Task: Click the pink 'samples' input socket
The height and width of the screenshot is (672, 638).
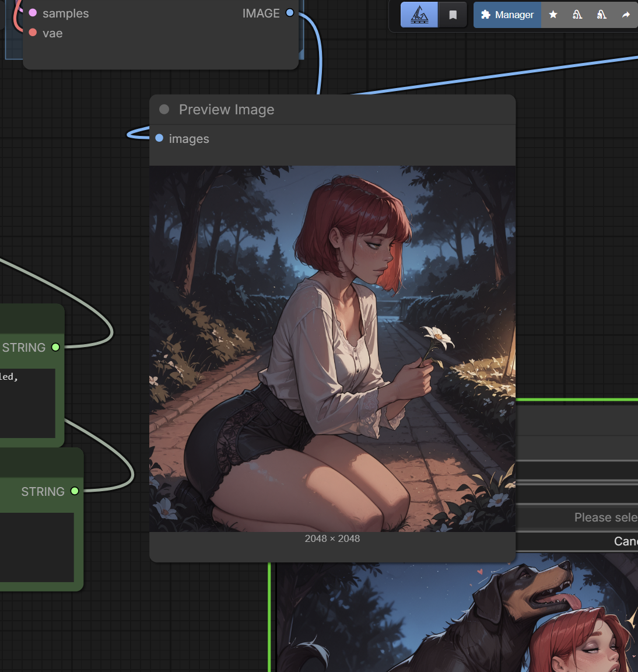Action: (x=33, y=13)
